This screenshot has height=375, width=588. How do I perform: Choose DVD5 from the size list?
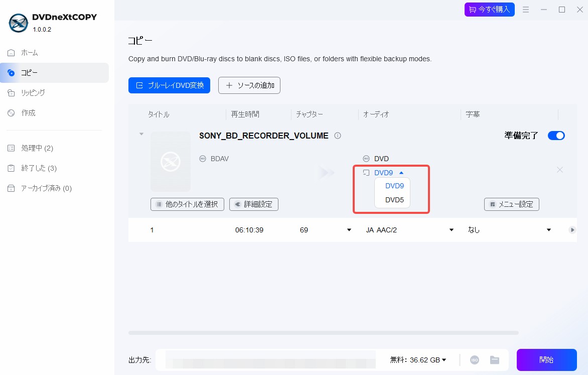(394, 200)
